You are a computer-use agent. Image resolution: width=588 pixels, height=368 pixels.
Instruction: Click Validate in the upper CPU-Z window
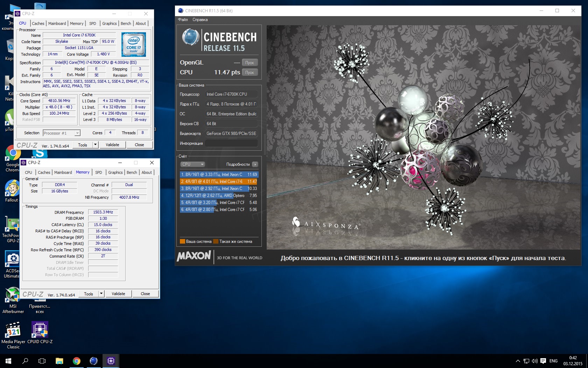point(112,145)
